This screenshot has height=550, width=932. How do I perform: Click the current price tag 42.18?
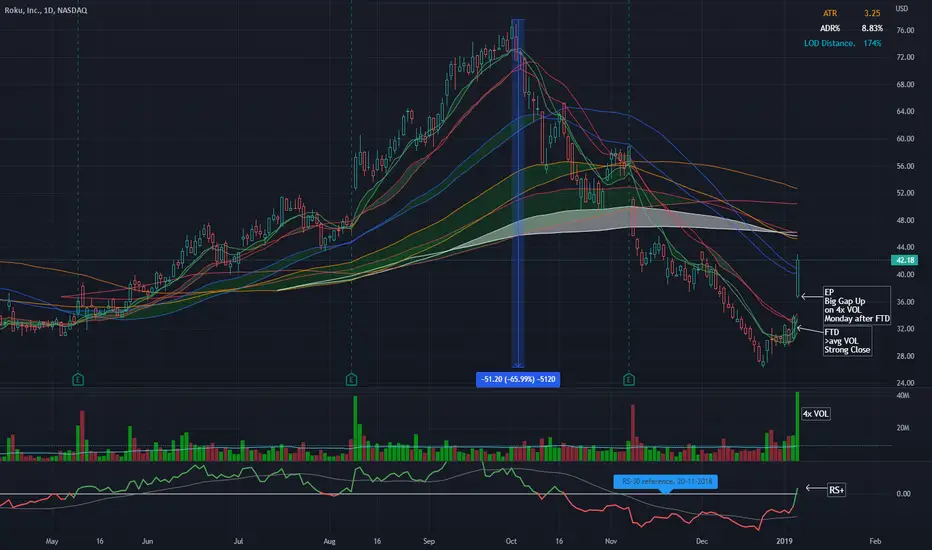(905, 260)
